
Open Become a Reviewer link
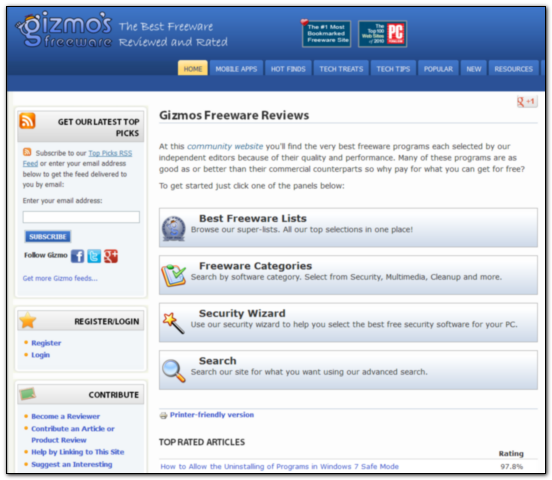pos(65,416)
